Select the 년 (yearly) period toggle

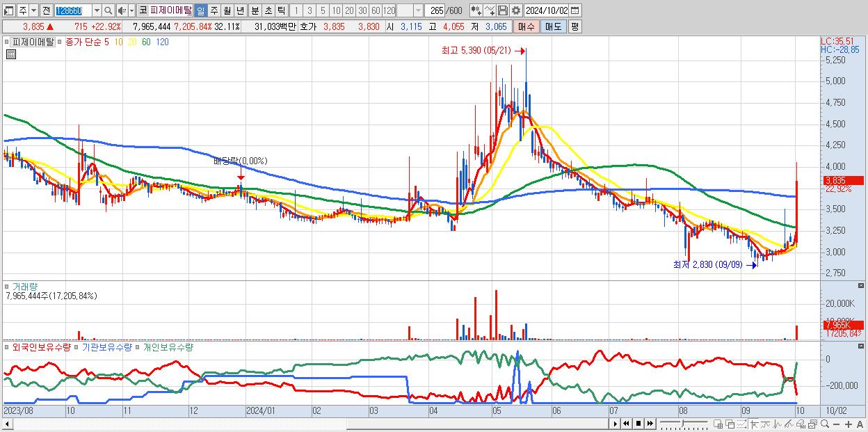[x=240, y=10]
